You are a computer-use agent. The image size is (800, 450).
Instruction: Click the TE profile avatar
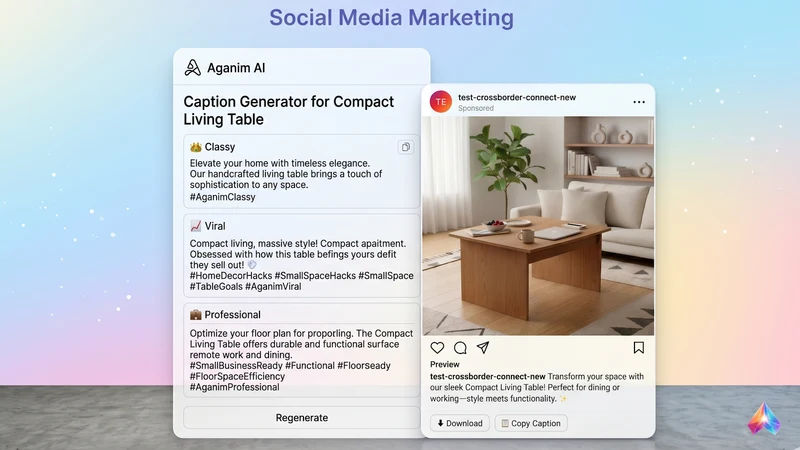click(x=441, y=102)
